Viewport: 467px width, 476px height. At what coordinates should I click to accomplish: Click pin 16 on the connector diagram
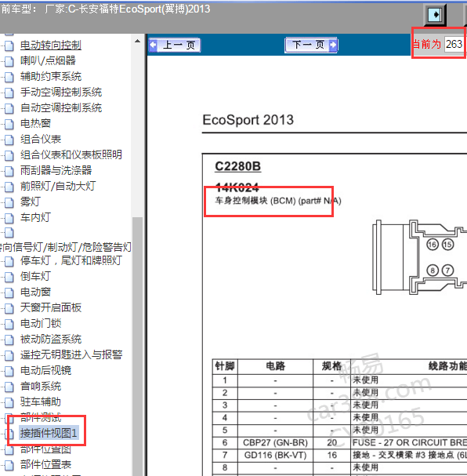click(x=433, y=245)
